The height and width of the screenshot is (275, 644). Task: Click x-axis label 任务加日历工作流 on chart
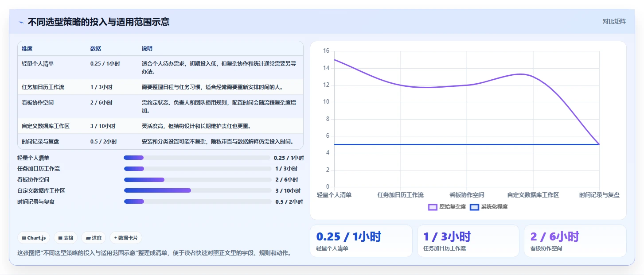point(400,195)
